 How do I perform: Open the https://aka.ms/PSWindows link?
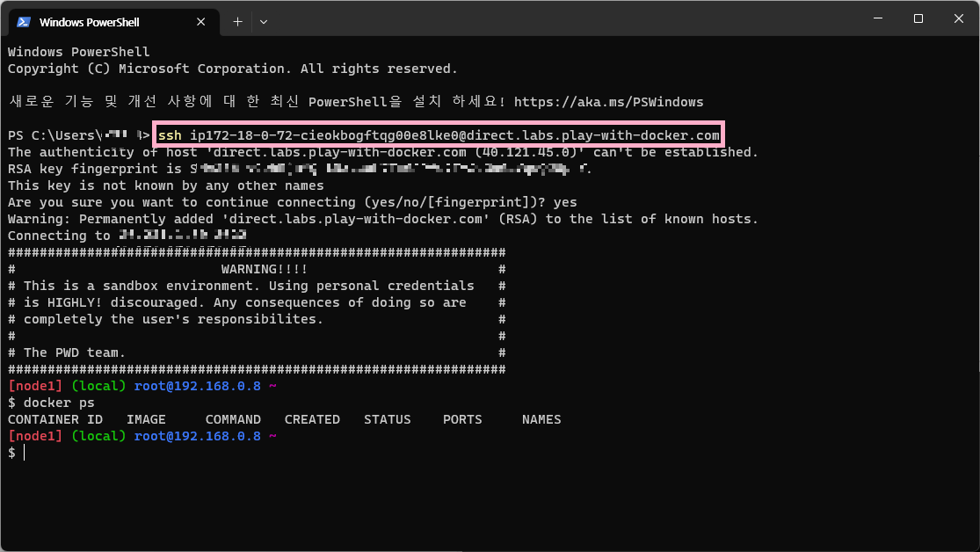tap(608, 102)
